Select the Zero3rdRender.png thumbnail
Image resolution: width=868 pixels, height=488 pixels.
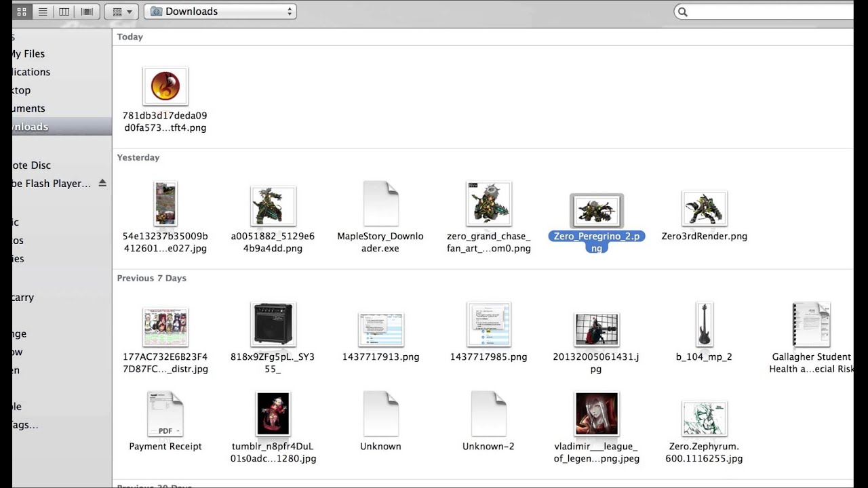[x=704, y=209]
